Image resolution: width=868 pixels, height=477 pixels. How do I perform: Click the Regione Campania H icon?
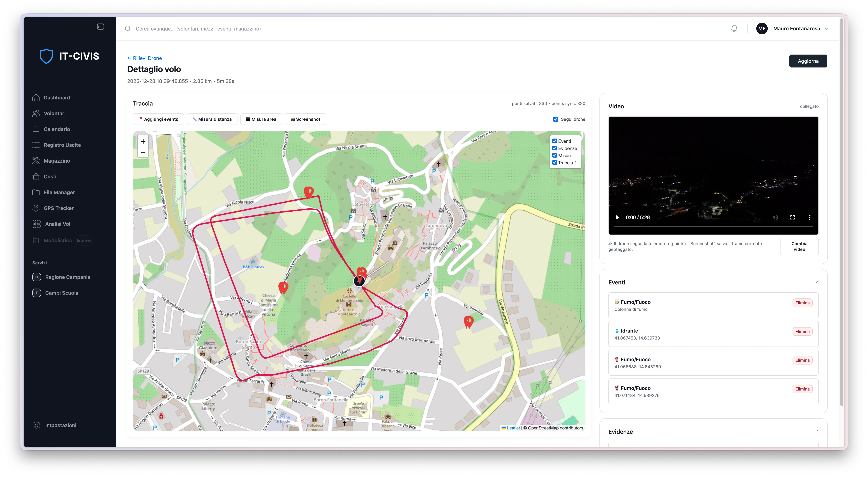tap(37, 277)
